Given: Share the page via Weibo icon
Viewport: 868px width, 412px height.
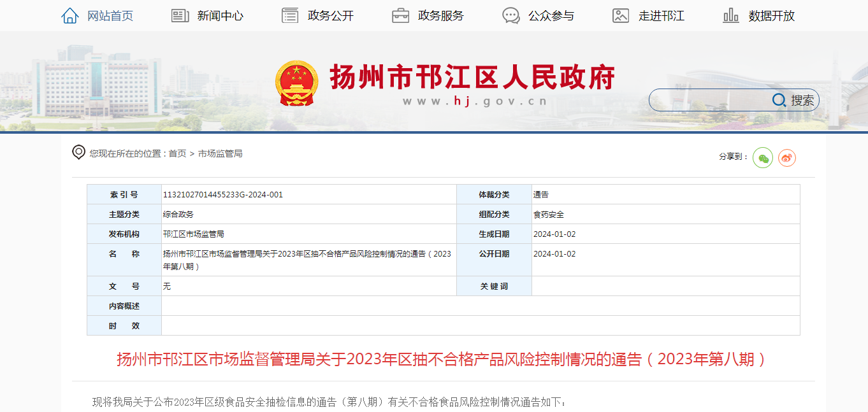Looking at the screenshot, I should (787, 157).
